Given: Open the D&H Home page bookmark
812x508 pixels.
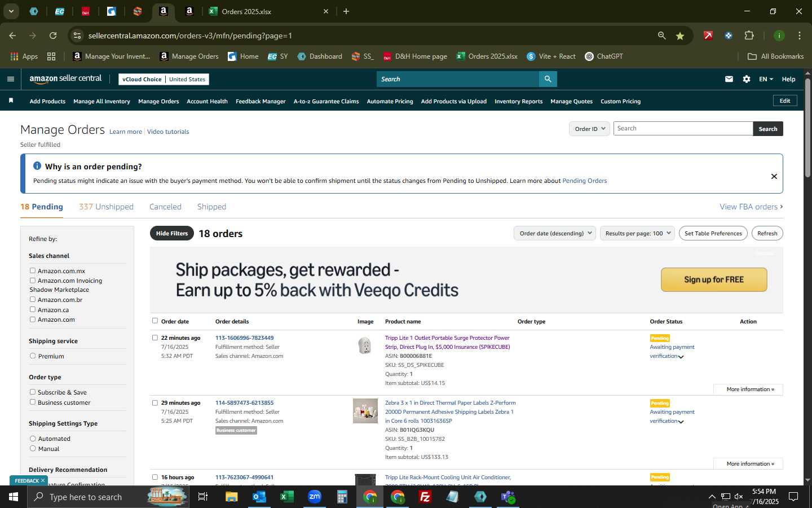Looking at the screenshot, I should click(x=415, y=56).
